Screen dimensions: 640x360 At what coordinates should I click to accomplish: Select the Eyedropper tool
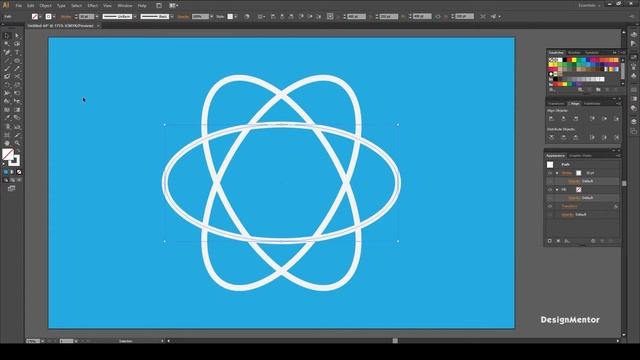7,117
